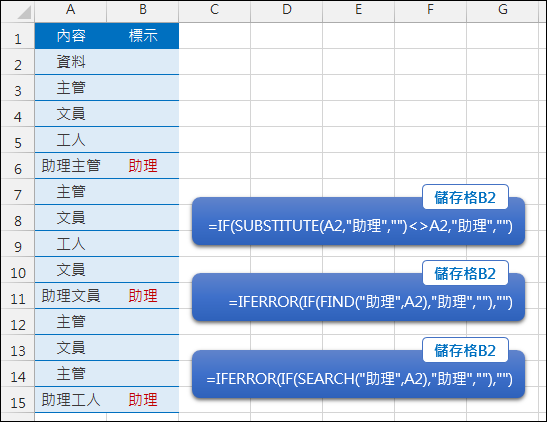This screenshot has height=422, width=547.
Task: Click empty cell E5
Action: point(359,140)
